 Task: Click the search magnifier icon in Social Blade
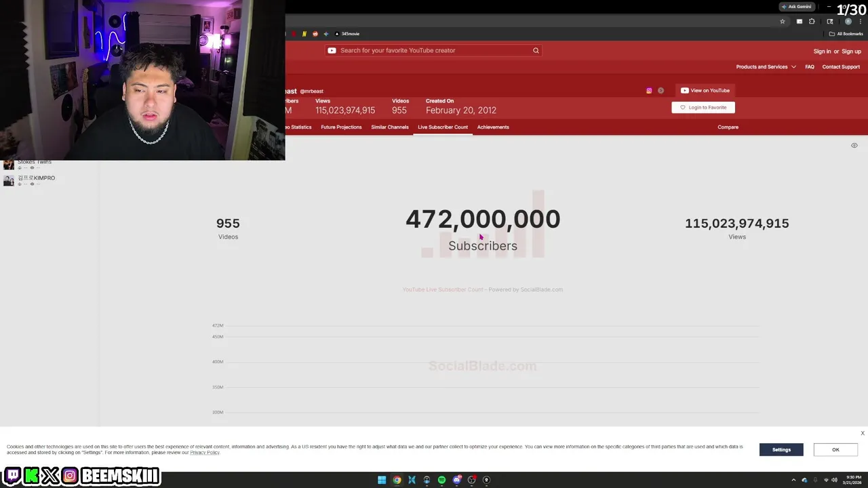[536, 50]
